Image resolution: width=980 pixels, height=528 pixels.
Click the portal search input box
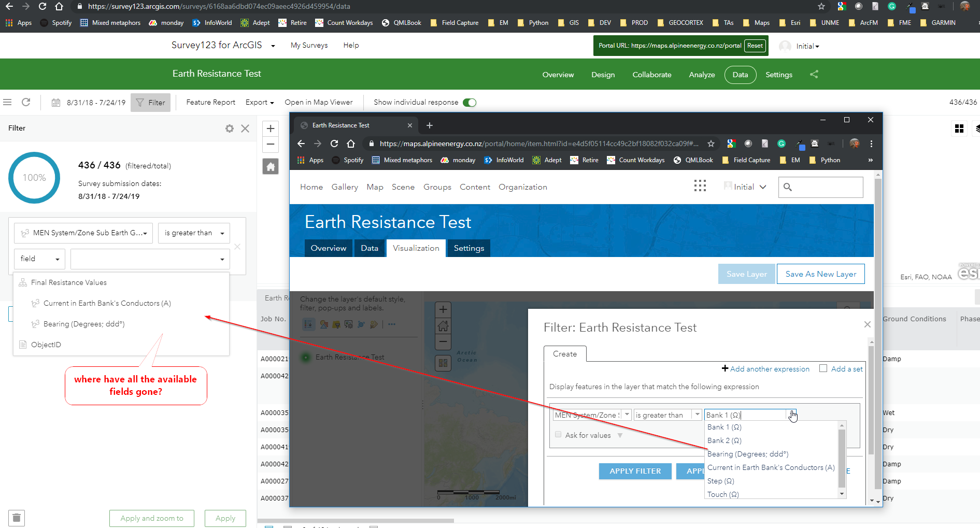pyautogui.click(x=821, y=187)
